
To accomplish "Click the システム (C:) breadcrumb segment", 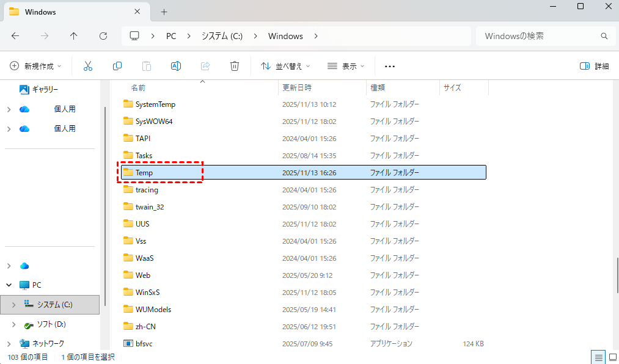I will (x=222, y=36).
